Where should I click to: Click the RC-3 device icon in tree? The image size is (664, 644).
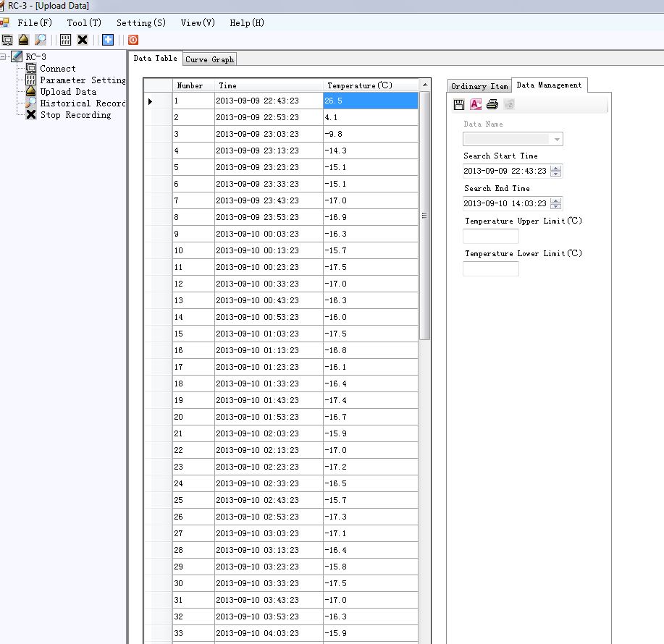tap(17, 56)
